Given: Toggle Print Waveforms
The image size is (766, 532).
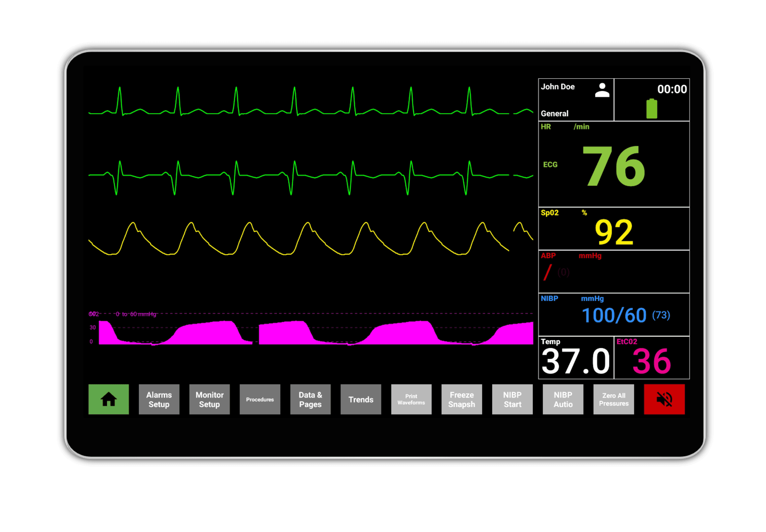Looking at the screenshot, I should (411, 399).
